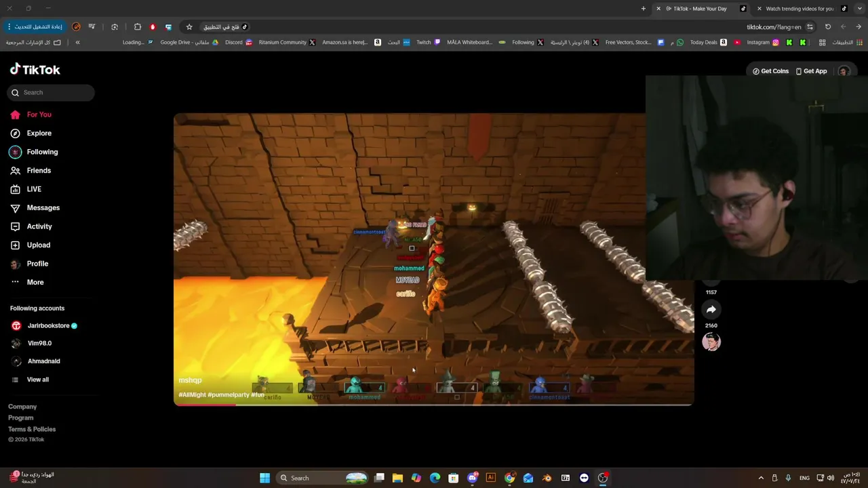
Task: Open the Today Deals bookmark
Action: [x=709, y=42]
